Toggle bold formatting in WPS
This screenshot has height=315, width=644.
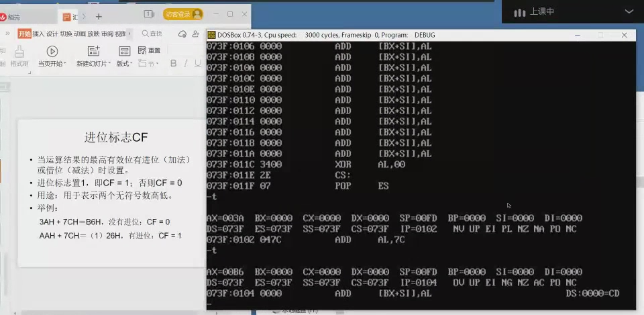pyautogui.click(x=173, y=63)
